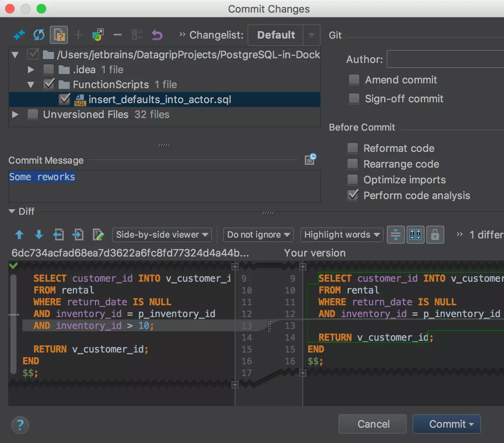
Task: Click the edit source pencil icon
Action: pos(98,235)
